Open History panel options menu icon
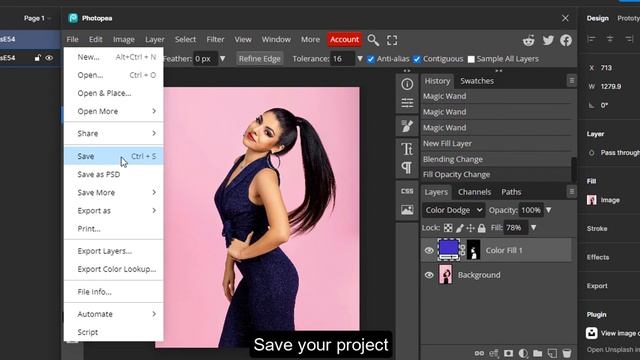 [571, 81]
